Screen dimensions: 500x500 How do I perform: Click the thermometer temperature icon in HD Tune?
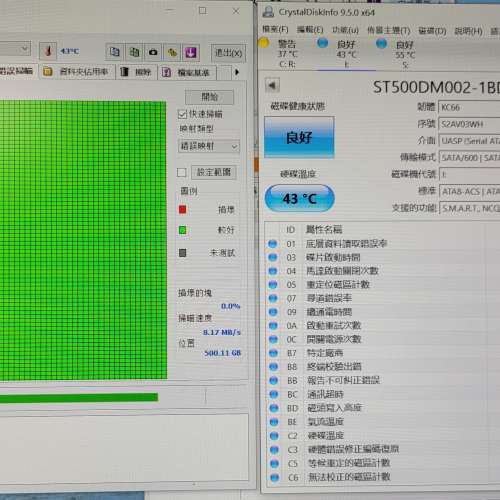(48, 51)
